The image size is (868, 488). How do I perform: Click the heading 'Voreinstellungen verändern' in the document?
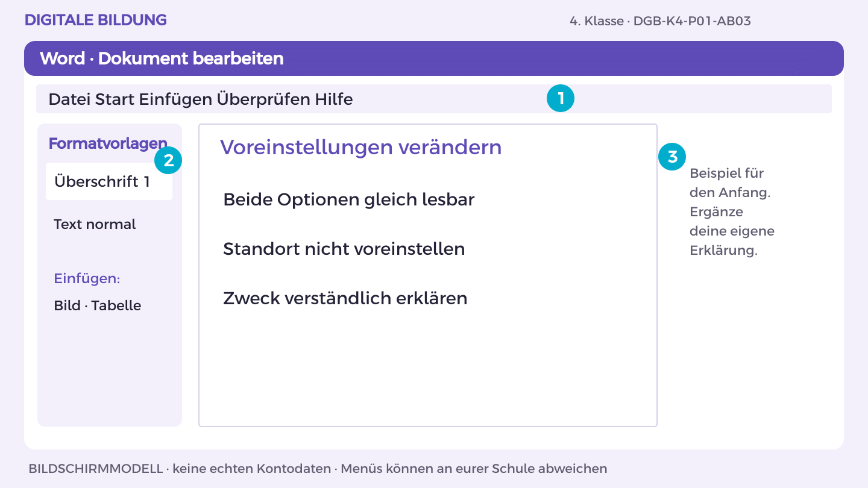[x=360, y=147]
